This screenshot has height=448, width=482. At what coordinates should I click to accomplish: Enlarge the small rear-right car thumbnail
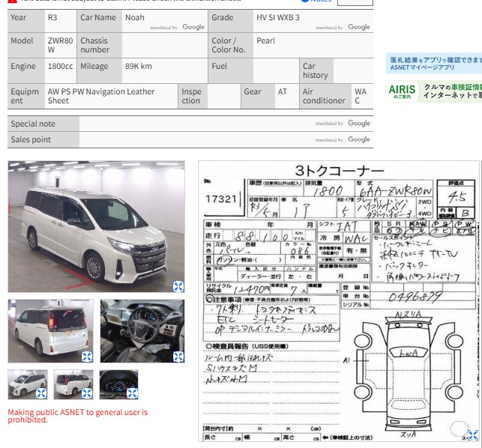[x=87, y=393]
